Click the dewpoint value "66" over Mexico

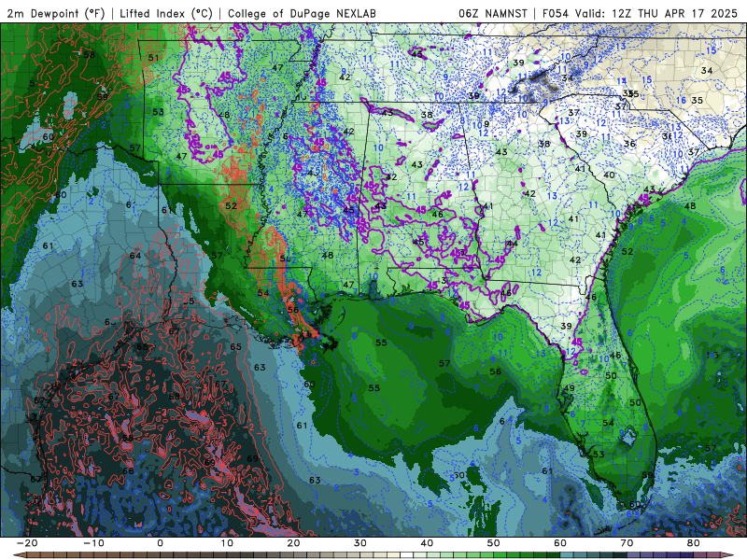(128, 471)
